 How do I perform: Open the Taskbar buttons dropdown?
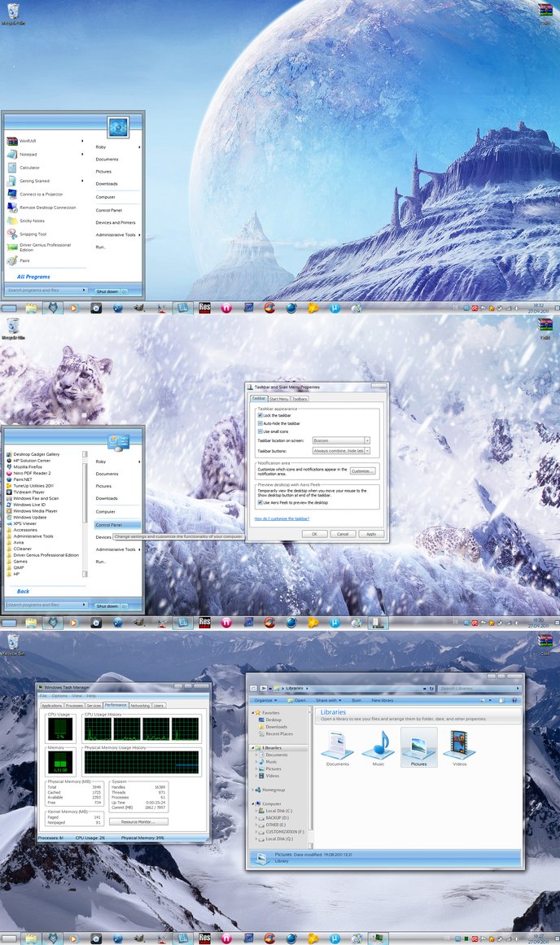[x=341, y=450]
